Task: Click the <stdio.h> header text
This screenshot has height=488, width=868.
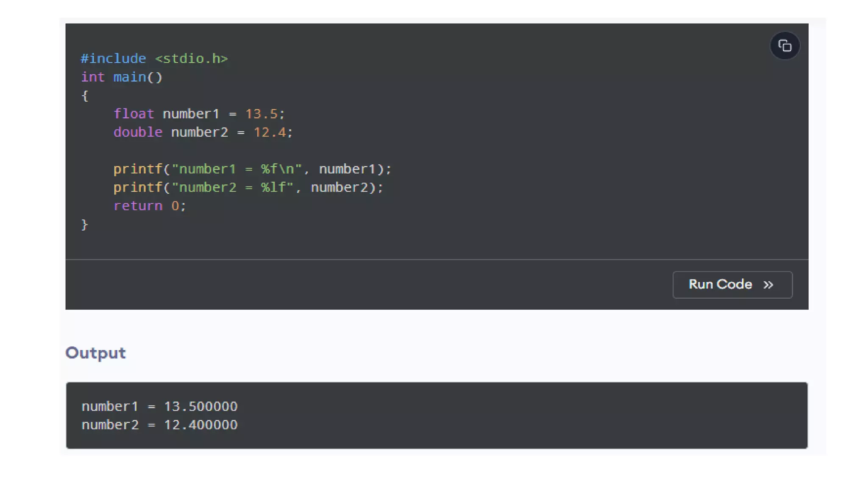Action: click(191, 58)
